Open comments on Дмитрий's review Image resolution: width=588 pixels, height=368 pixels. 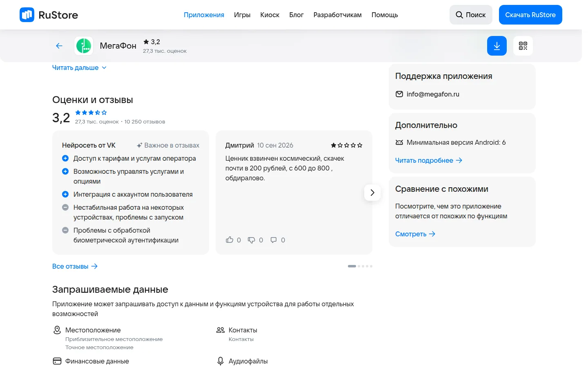point(274,240)
